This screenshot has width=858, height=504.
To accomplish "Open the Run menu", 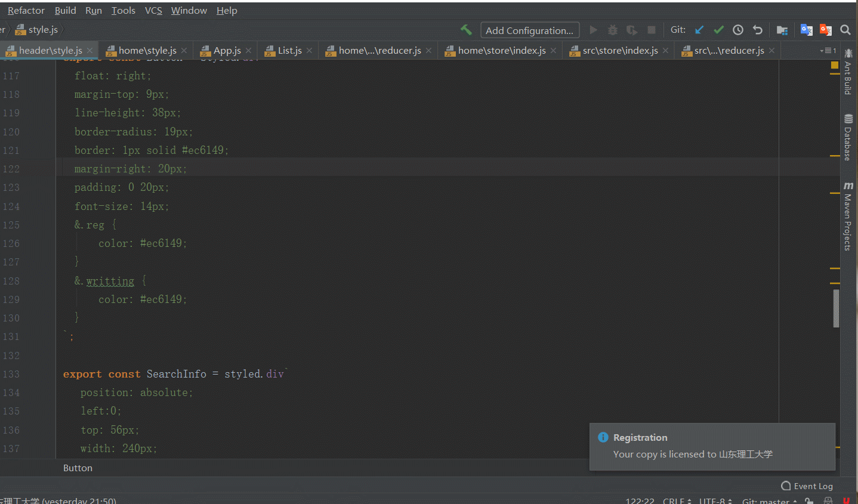I will coord(94,11).
